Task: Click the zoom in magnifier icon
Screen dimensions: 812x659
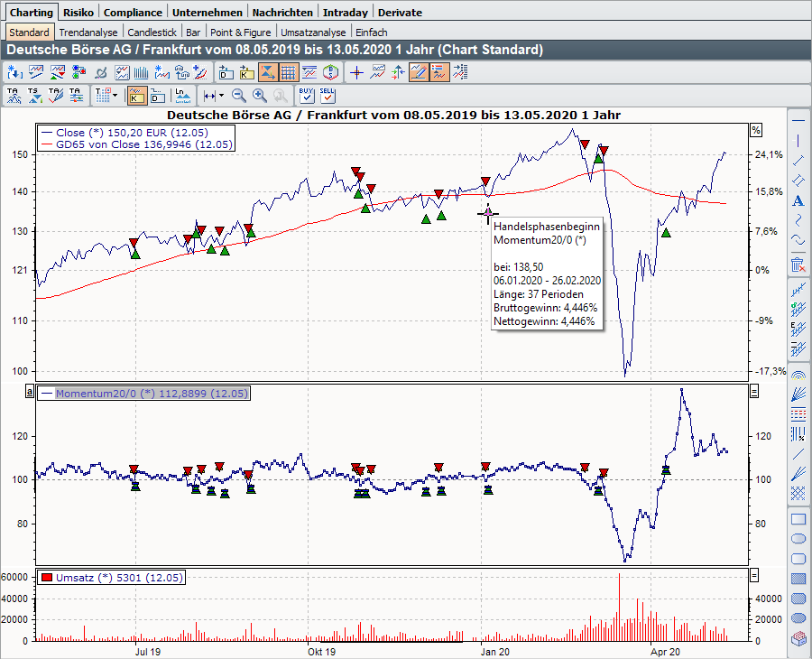Action: (x=260, y=95)
